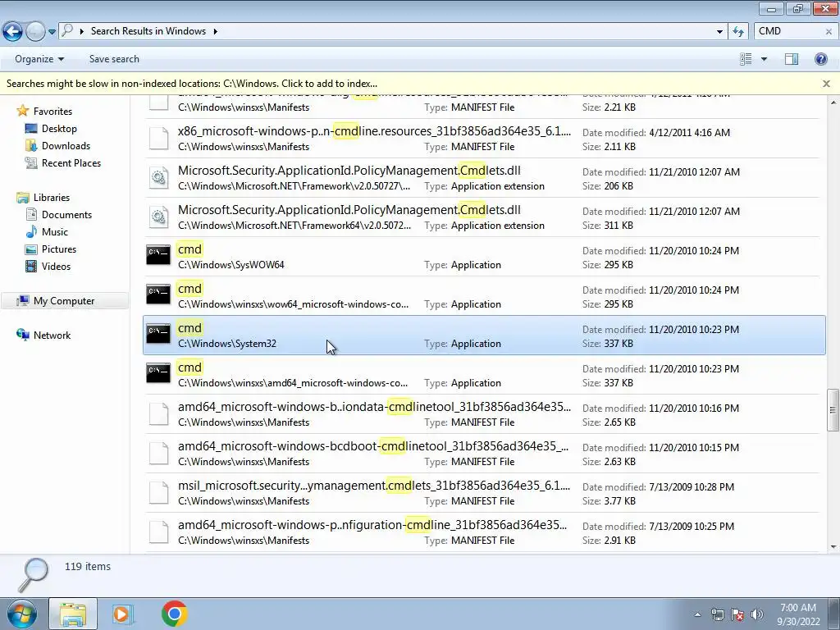The image size is (840, 630).
Task: Go back with the blue Back arrow
Action: click(x=12, y=31)
